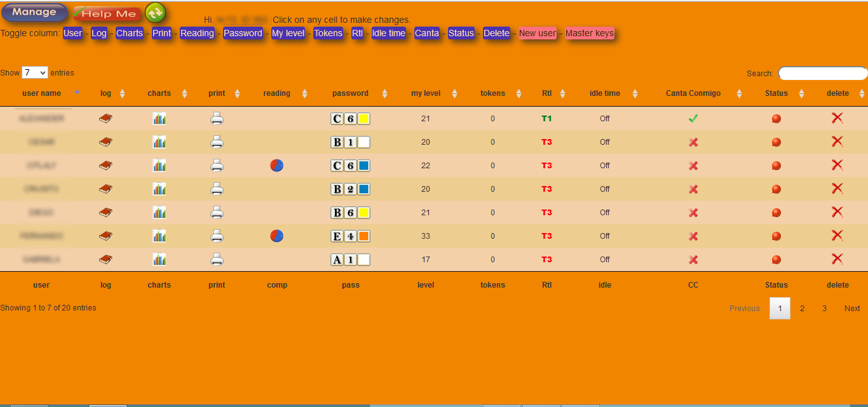Click the green refresh arrows icon
Screen dimensions: 868x407
tap(155, 12)
